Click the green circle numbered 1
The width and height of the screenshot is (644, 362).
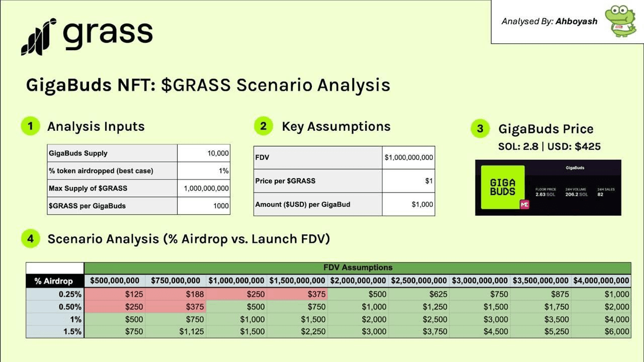click(30, 126)
